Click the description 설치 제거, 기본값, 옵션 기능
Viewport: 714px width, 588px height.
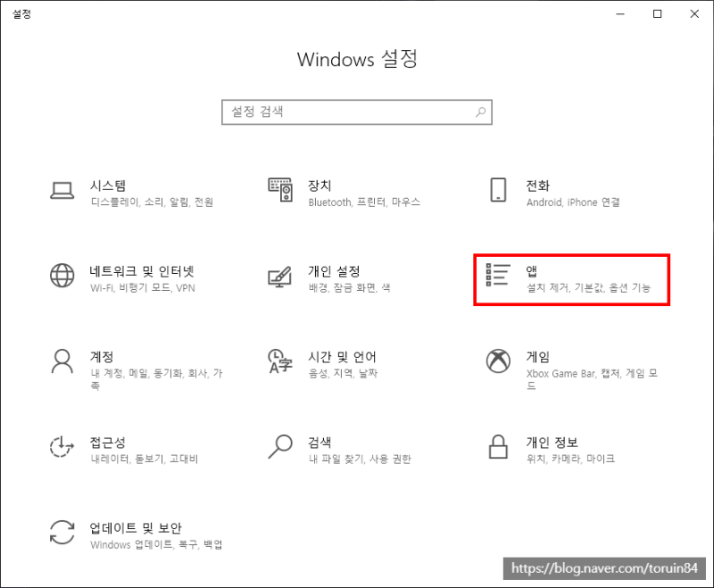click(x=589, y=287)
